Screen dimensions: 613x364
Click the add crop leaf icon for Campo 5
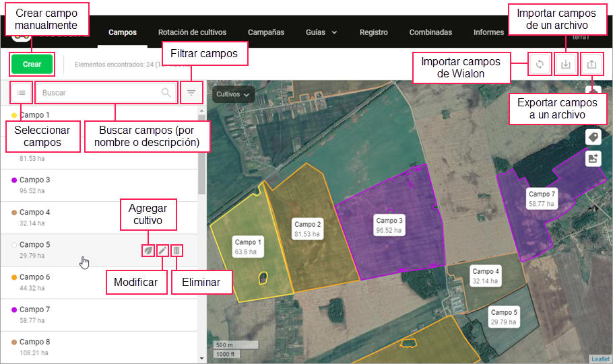tap(148, 250)
